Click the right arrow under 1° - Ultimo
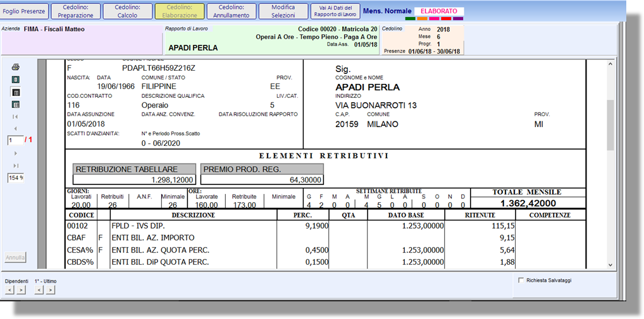Image resolution: width=644 pixels, height=319 pixels. [x=50, y=291]
